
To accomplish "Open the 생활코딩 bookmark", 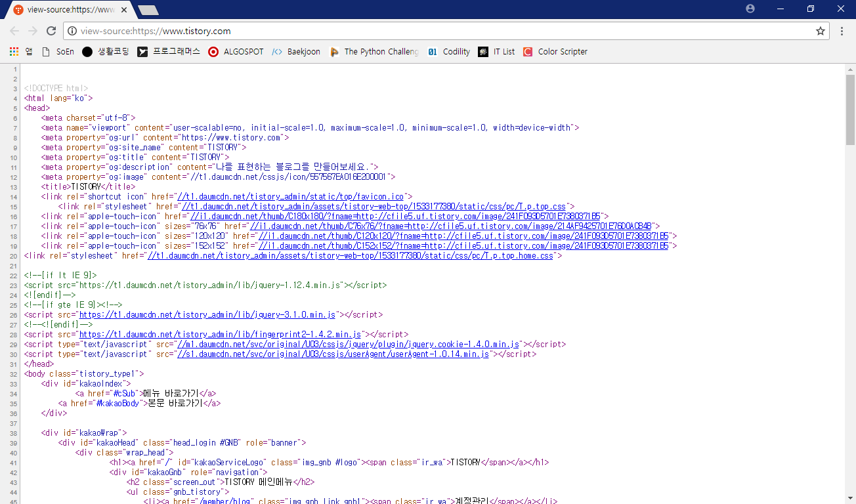I will click(x=105, y=51).
